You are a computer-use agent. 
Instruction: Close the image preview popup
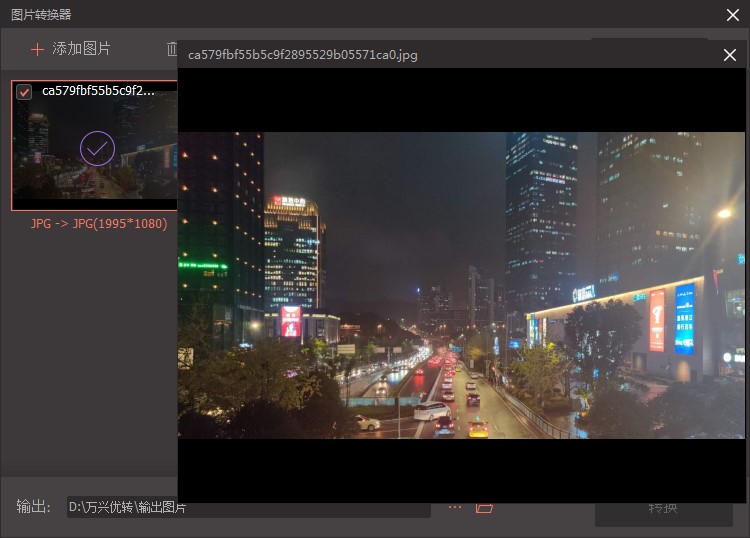pos(730,55)
